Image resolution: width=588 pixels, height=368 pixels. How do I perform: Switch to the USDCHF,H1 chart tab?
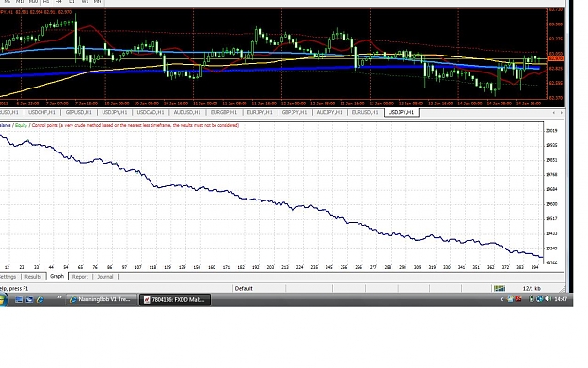tap(41, 112)
